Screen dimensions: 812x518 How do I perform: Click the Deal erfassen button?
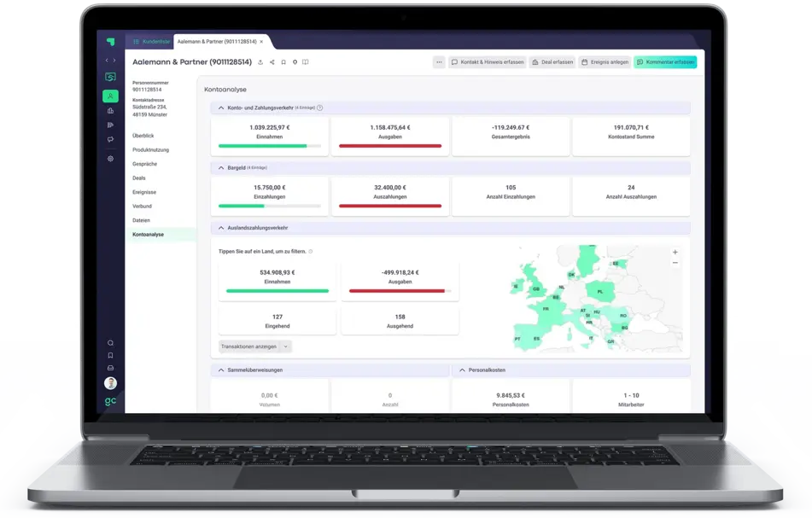tap(552, 62)
